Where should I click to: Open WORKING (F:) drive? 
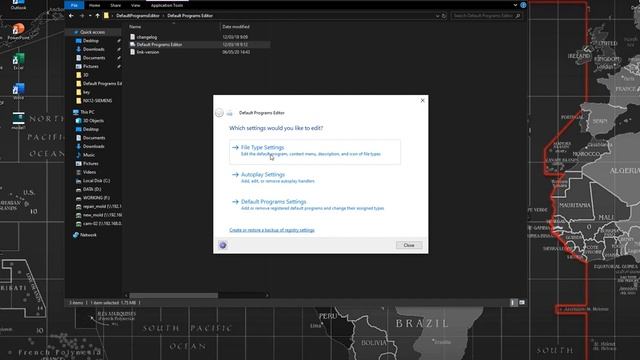96,198
